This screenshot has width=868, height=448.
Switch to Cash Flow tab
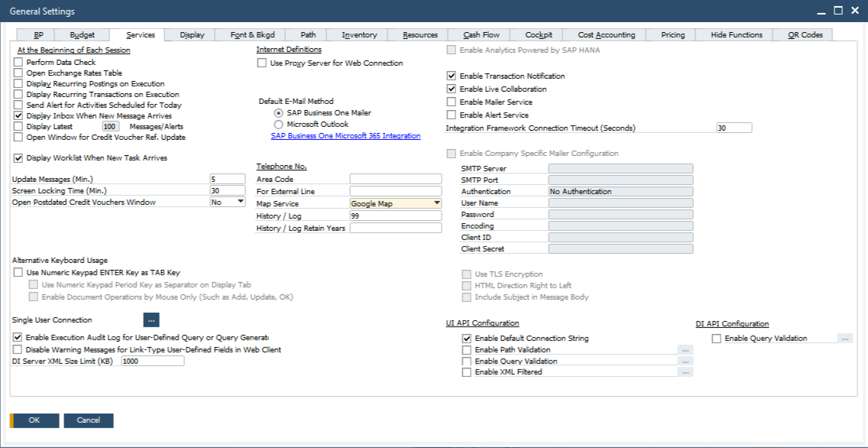481,35
